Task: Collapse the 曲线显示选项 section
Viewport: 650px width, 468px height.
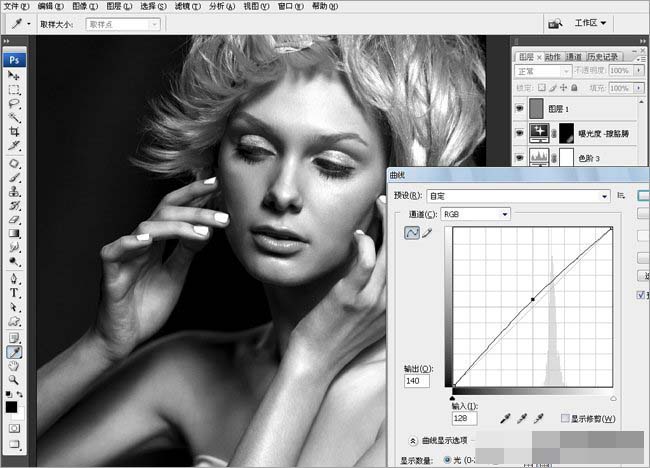Action: point(414,440)
